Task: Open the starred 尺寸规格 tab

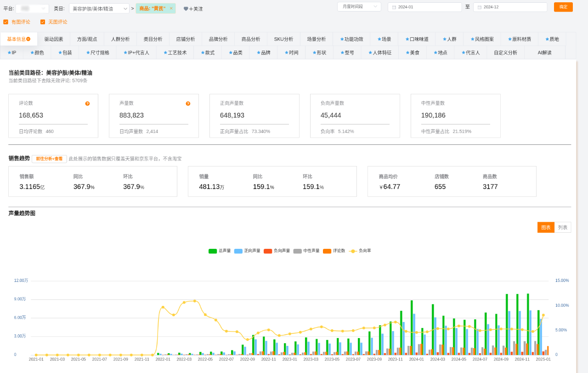Action: point(98,52)
